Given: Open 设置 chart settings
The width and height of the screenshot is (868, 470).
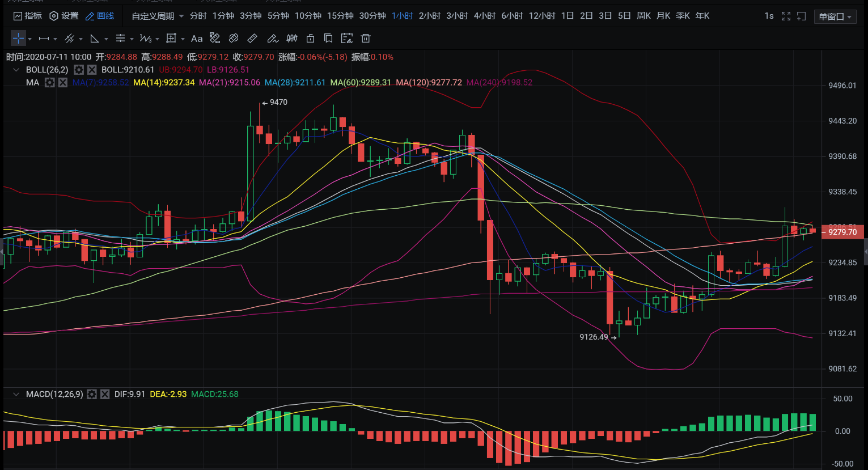Looking at the screenshot, I should (x=64, y=16).
